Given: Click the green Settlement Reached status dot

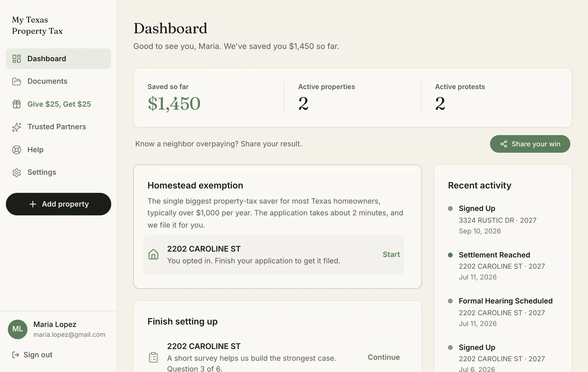Looking at the screenshot, I should pos(450,255).
